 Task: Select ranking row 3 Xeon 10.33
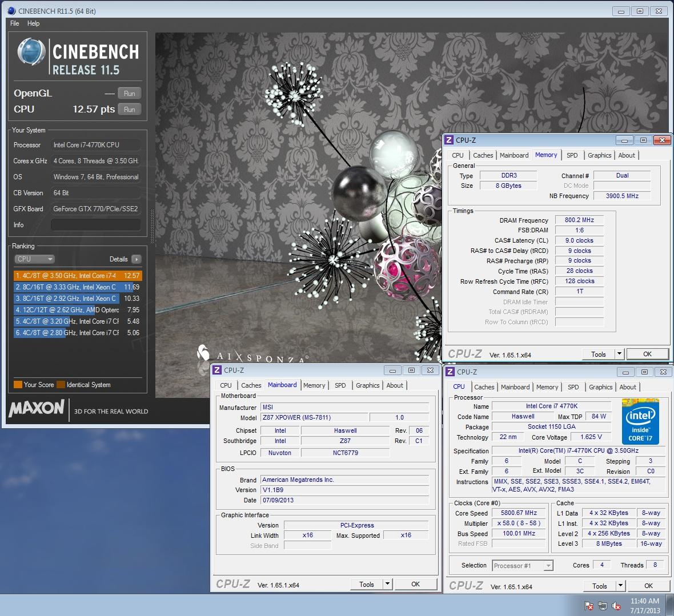(x=77, y=298)
